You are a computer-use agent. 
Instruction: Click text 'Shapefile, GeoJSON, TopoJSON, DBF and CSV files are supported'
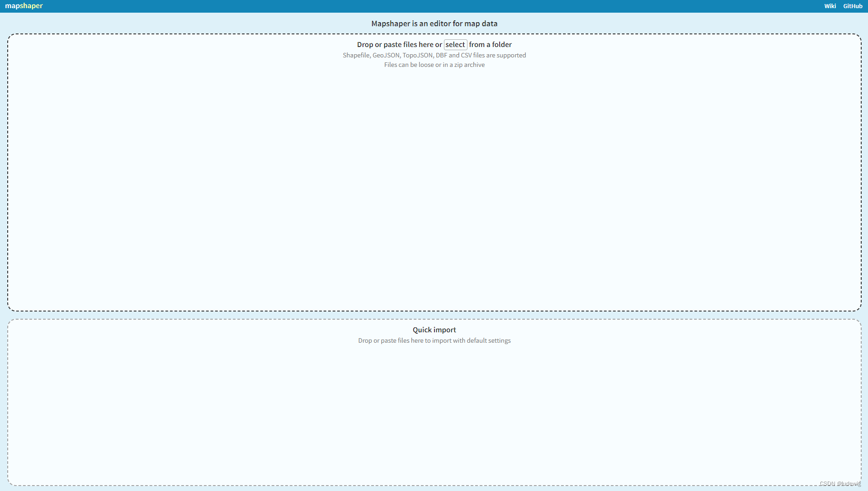[434, 55]
